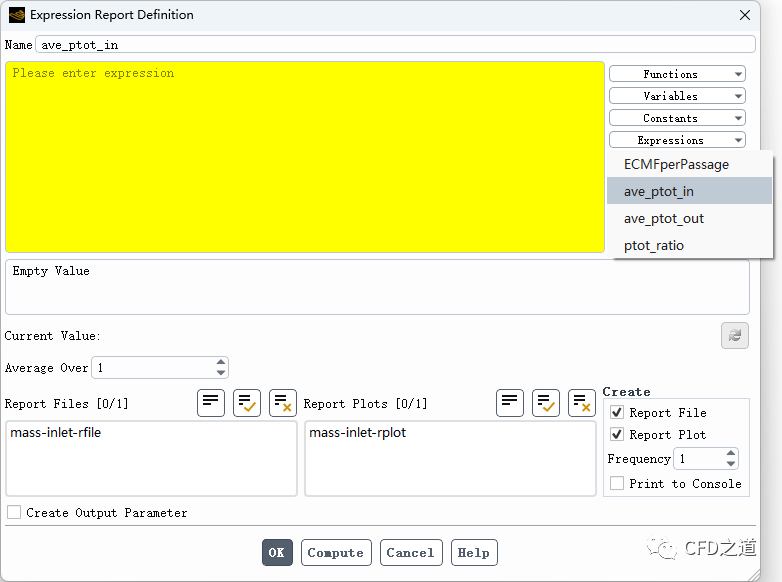782x582 pixels.
Task: Click the Compute button
Action: pos(336,552)
